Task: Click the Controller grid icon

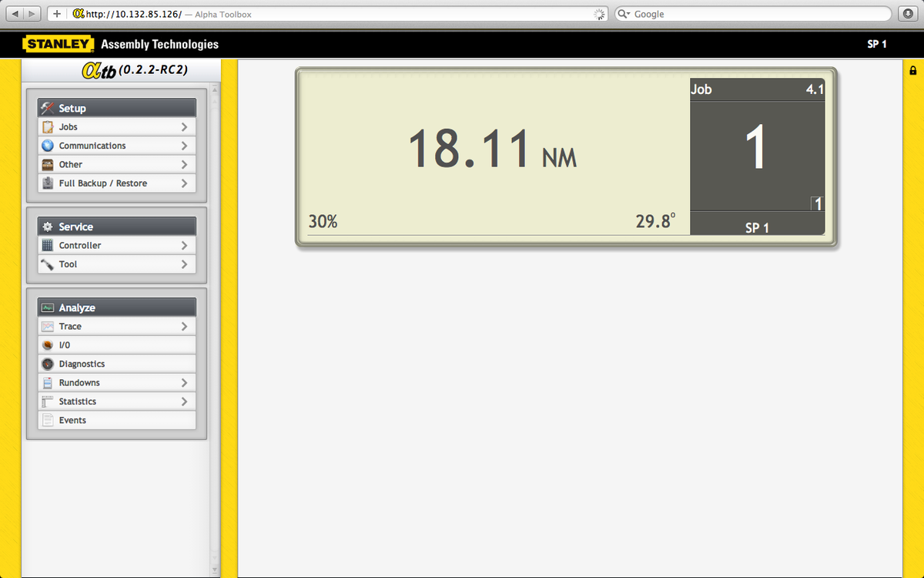Action: pyautogui.click(x=48, y=246)
